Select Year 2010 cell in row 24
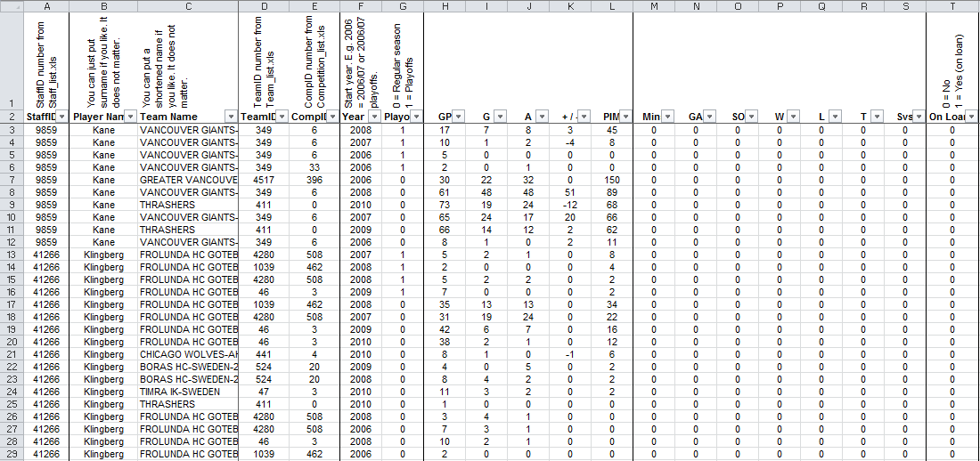The image size is (980, 461). [361, 392]
